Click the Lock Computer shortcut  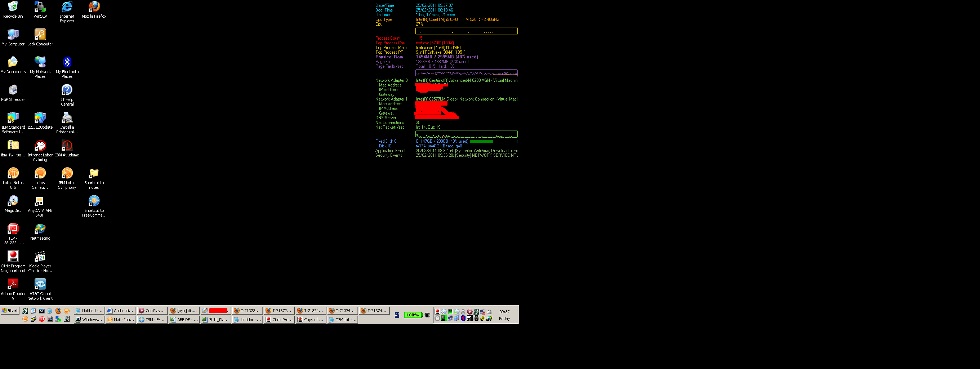coord(40,35)
